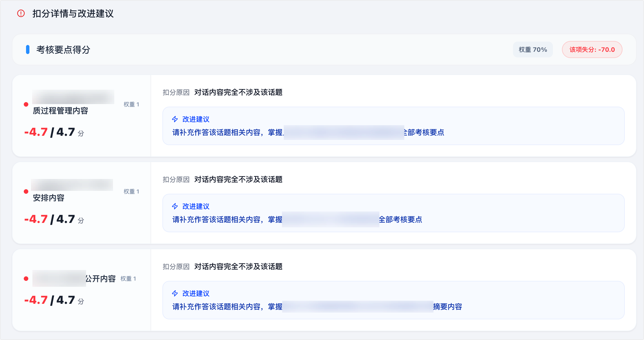Click 扣分原因 text in the 质过程管理内容 card

pyautogui.click(x=176, y=92)
